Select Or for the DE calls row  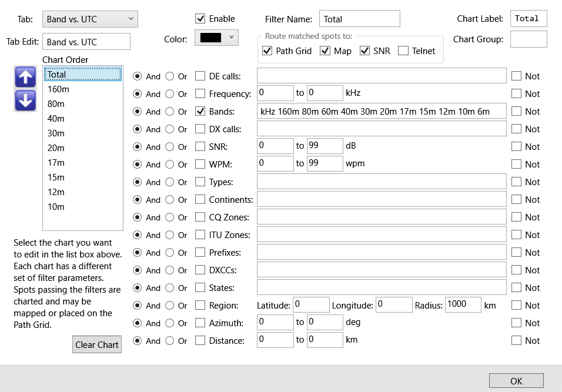(x=169, y=76)
